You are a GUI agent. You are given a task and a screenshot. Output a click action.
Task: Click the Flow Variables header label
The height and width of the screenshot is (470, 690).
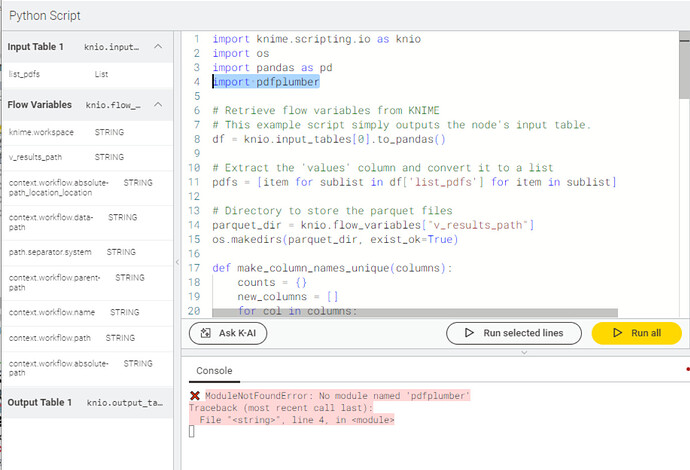[x=39, y=105]
